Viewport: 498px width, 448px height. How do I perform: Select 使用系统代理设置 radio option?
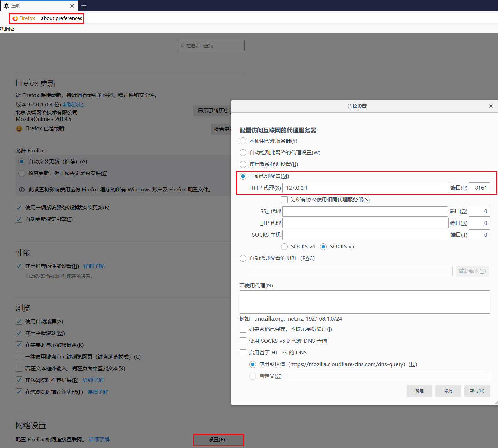[243, 164]
